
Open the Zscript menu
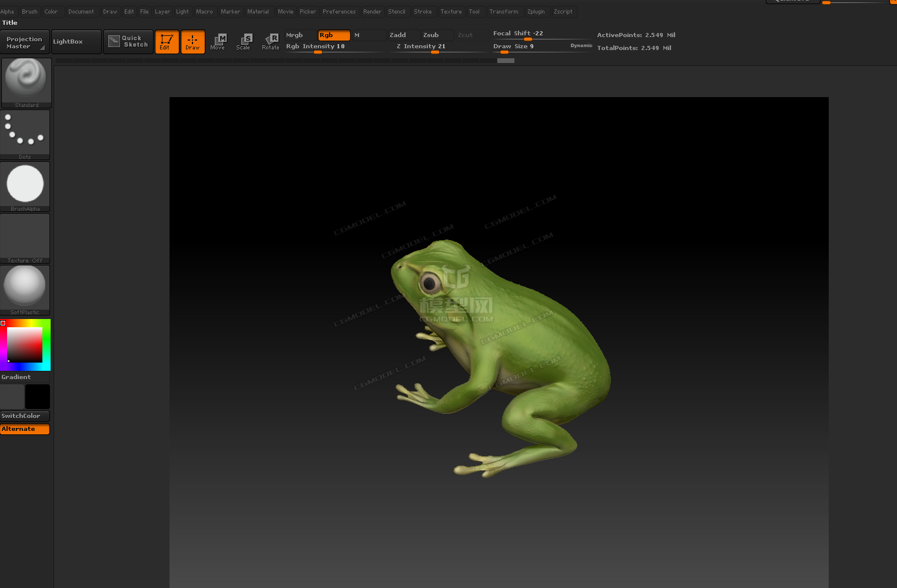(563, 12)
